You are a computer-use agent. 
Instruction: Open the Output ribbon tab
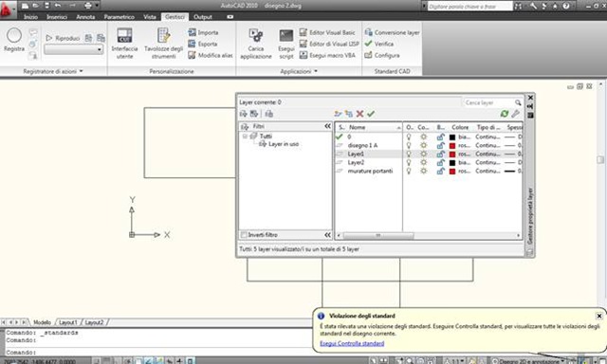(x=203, y=17)
